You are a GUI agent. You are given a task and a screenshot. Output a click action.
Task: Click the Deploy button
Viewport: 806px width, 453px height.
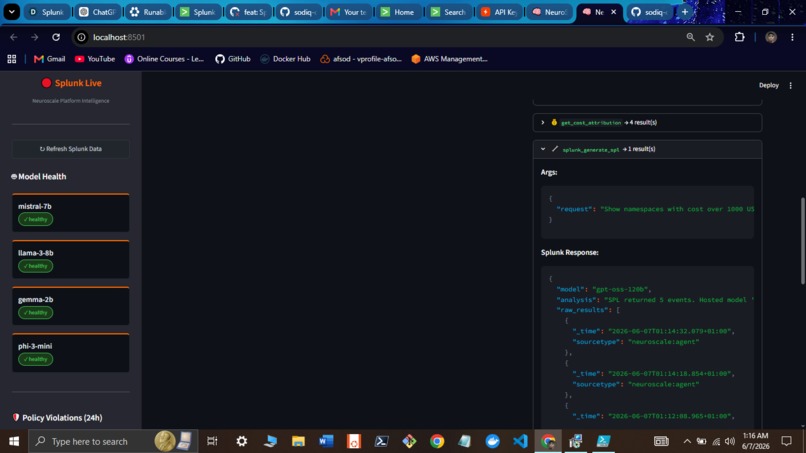click(x=768, y=85)
